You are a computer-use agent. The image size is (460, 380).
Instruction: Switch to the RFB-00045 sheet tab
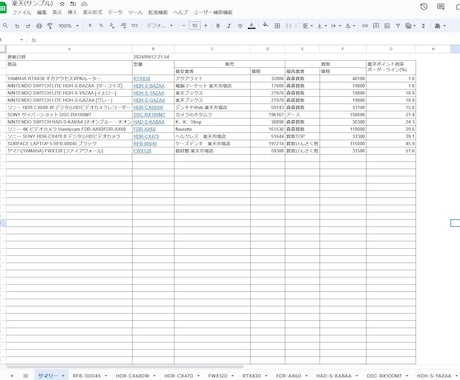(87, 376)
